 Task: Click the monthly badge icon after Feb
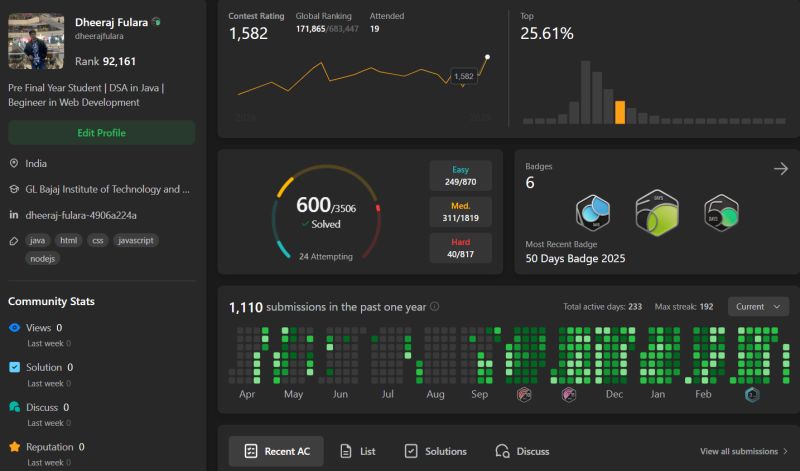click(x=752, y=394)
